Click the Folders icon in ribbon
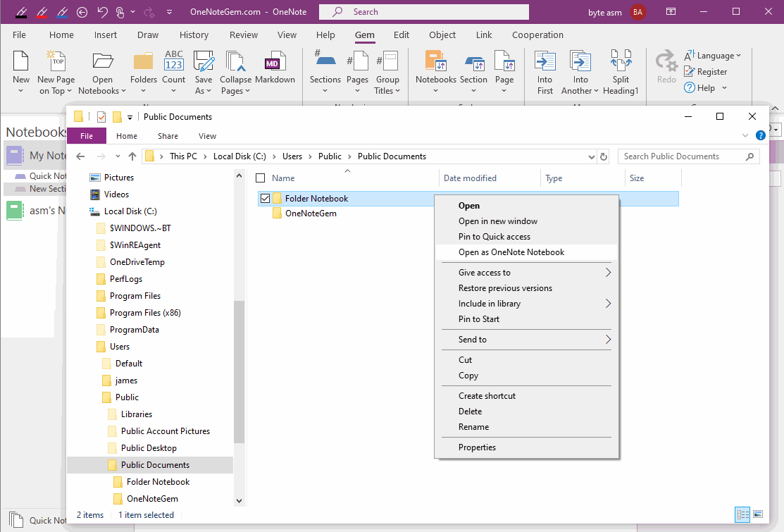 coord(144,61)
